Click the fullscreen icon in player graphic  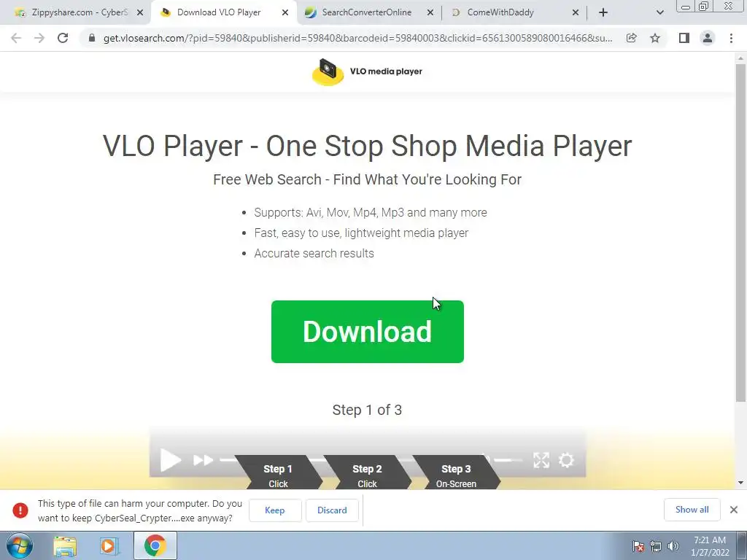tap(541, 460)
